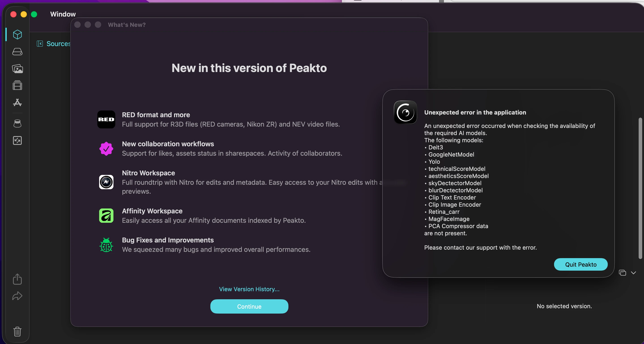Open the film strip videos icon

click(x=17, y=85)
